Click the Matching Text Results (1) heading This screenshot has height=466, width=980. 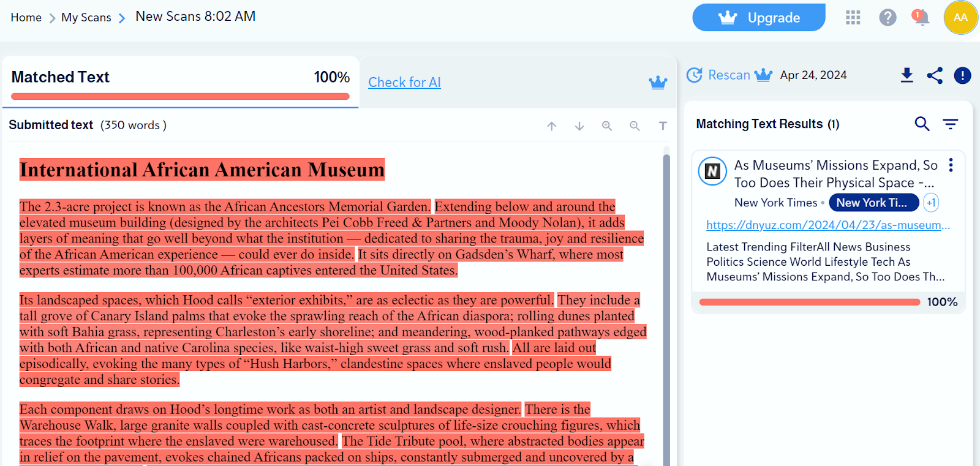pos(767,124)
